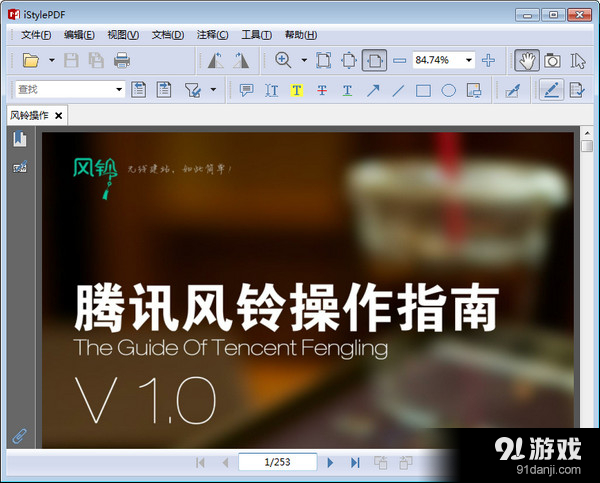
Task: Toggle the hand pan tool
Action: (527, 60)
